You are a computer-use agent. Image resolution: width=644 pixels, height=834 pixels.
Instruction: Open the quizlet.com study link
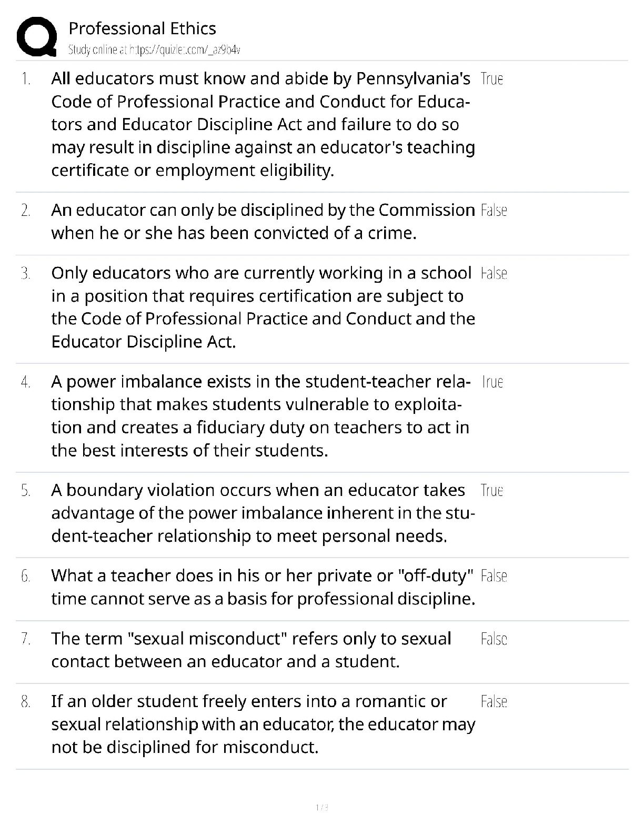click(154, 50)
